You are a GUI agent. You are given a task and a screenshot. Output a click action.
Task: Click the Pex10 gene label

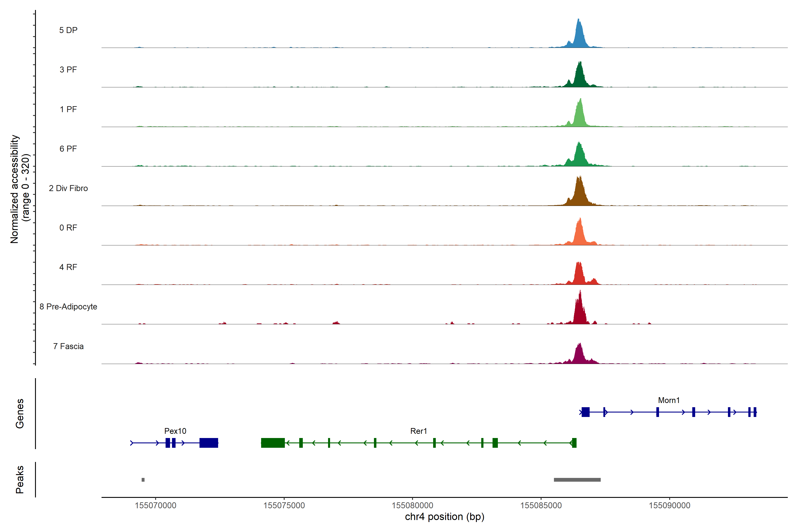pos(175,431)
